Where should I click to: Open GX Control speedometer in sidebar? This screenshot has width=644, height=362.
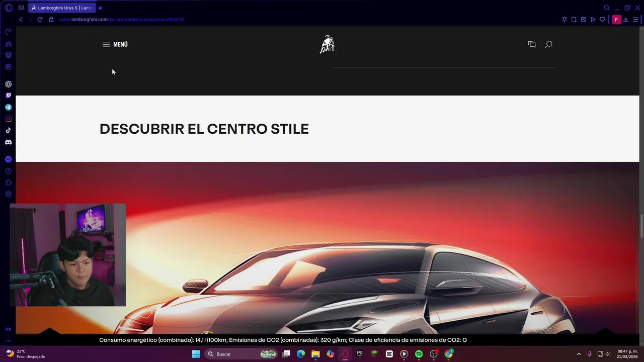[x=9, y=32]
